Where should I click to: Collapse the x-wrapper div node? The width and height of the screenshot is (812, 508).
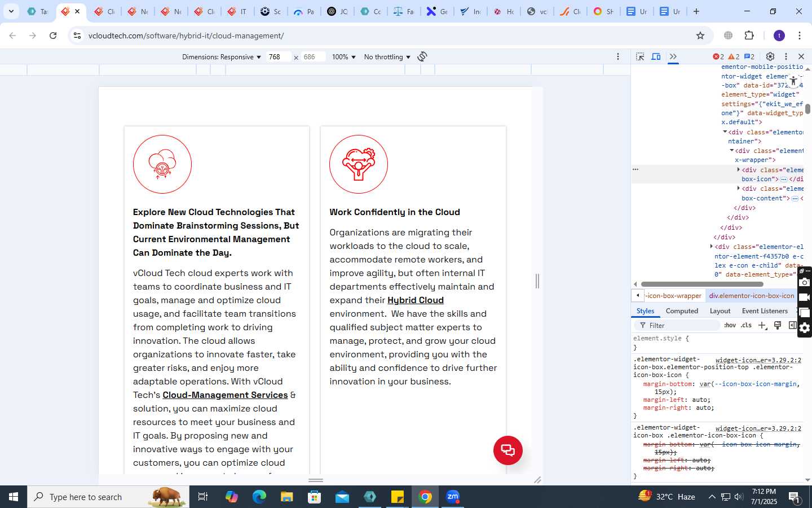pyautogui.click(x=732, y=151)
